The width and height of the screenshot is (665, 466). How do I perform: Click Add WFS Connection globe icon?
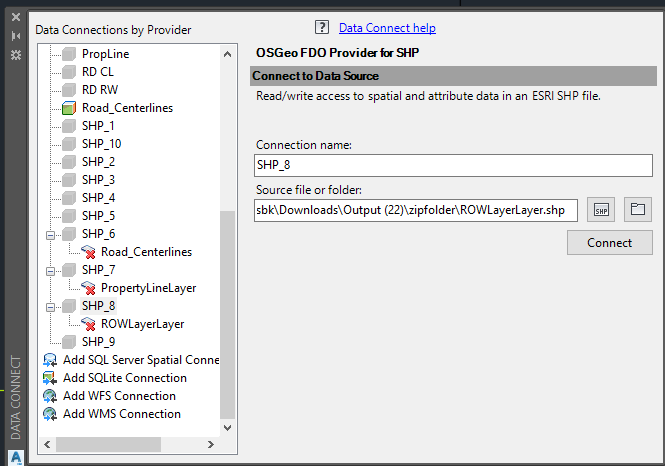pos(51,396)
